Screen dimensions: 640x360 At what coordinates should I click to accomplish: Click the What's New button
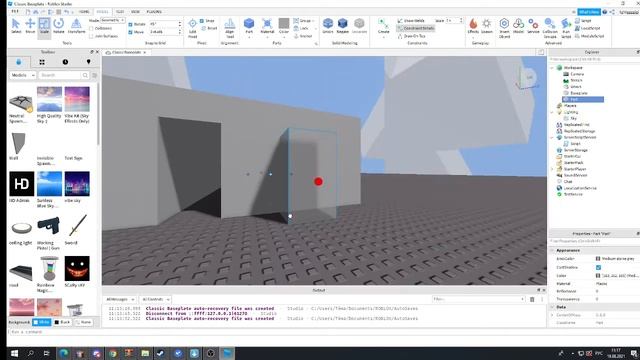(x=589, y=12)
